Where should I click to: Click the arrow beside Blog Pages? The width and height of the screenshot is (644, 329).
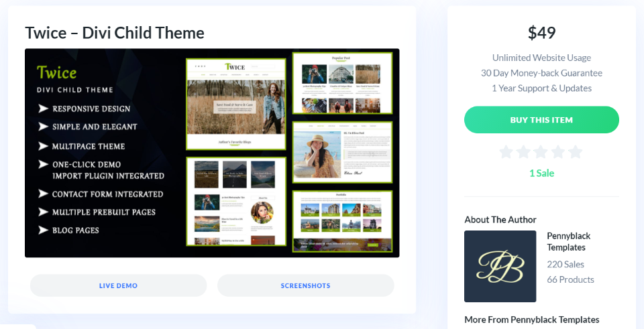point(43,230)
